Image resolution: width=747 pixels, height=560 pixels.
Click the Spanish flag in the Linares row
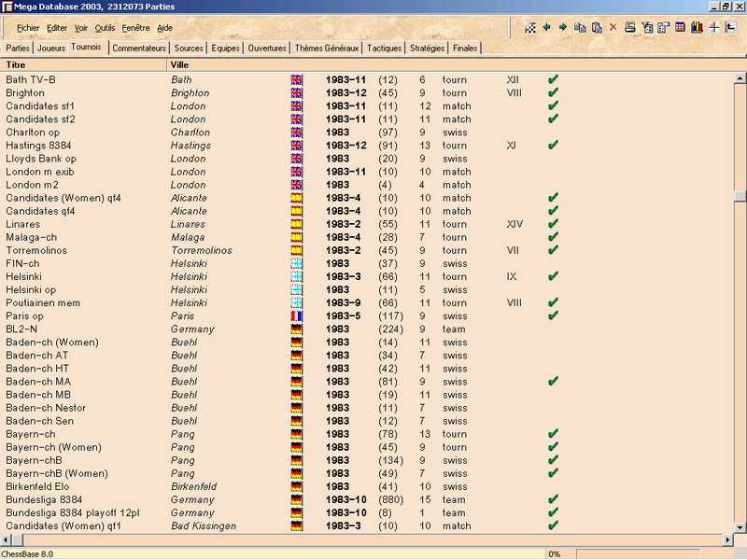tap(296, 224)
